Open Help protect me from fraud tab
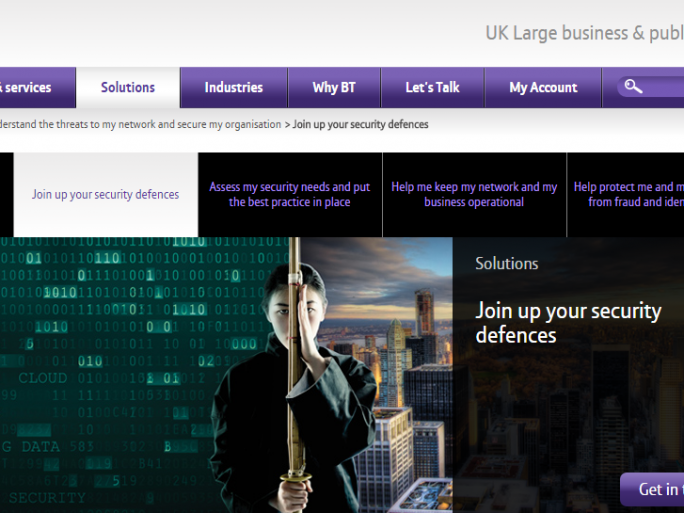The width and height of the screenshot is (684, 513). coord(626,195)
